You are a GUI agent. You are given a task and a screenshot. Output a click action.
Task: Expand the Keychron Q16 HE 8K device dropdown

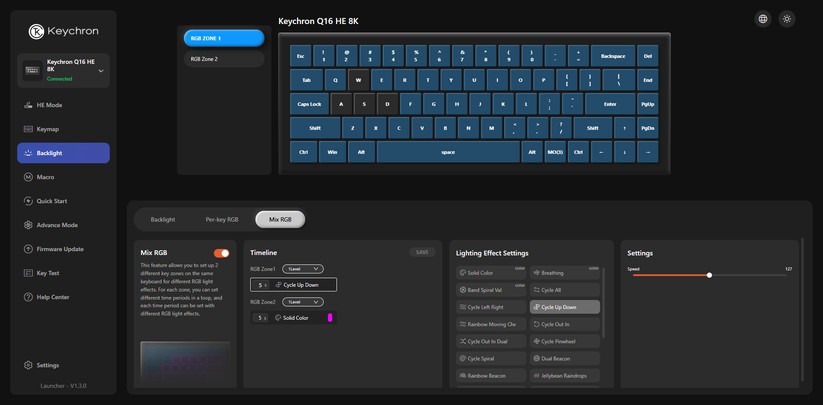point(101,71)
